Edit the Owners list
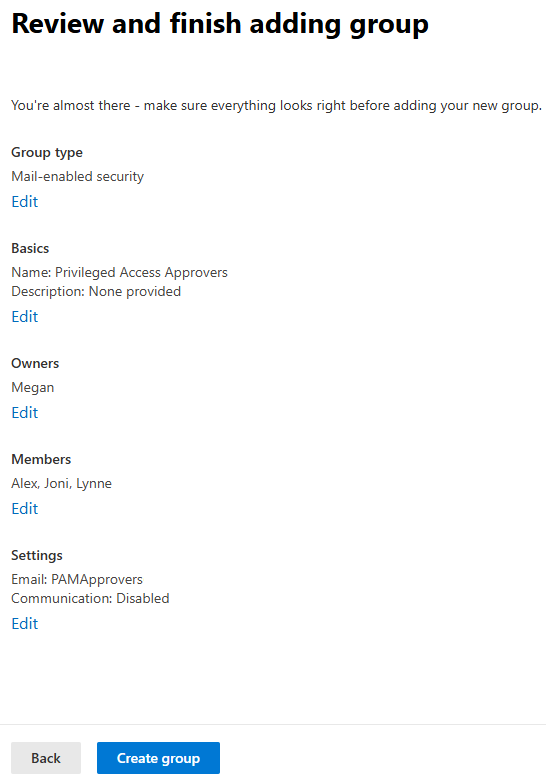 tap(24, 412)
